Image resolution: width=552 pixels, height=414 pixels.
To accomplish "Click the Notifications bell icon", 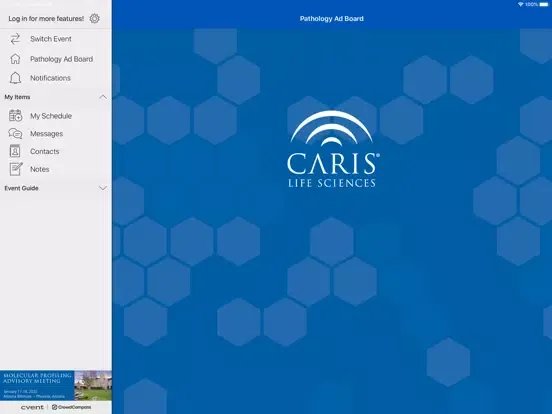I will click(x=15, y=78).
